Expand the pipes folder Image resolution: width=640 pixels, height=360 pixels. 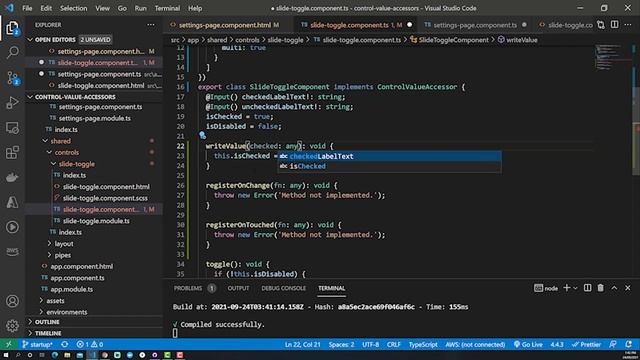click(x=49, y=255)
